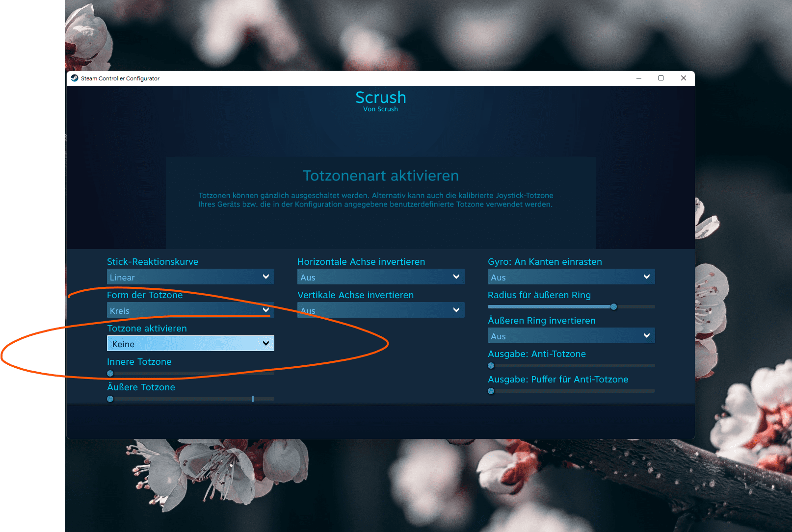Adjust the Innere Totzone slider

click(x=190, y=374)
